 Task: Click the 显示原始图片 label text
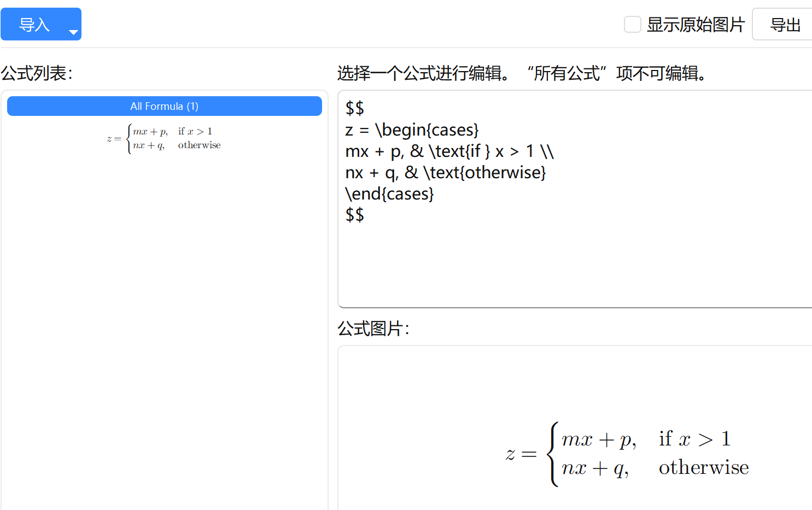pos(696,25)
